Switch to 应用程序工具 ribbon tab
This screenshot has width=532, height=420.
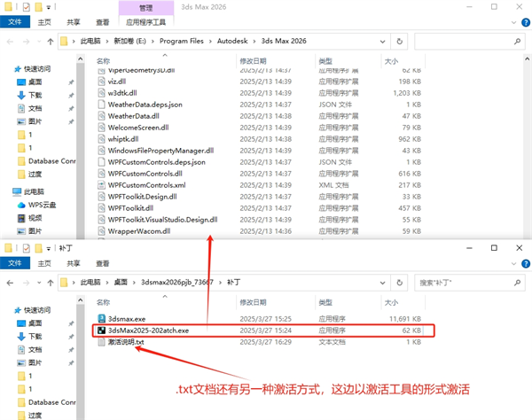147,22
